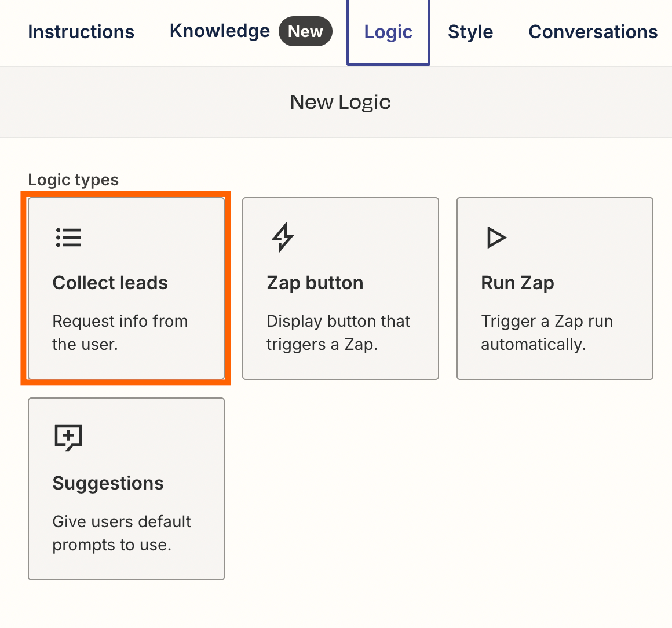Choose the Collect leads title

pyautogui.click(x=110, y=283)
